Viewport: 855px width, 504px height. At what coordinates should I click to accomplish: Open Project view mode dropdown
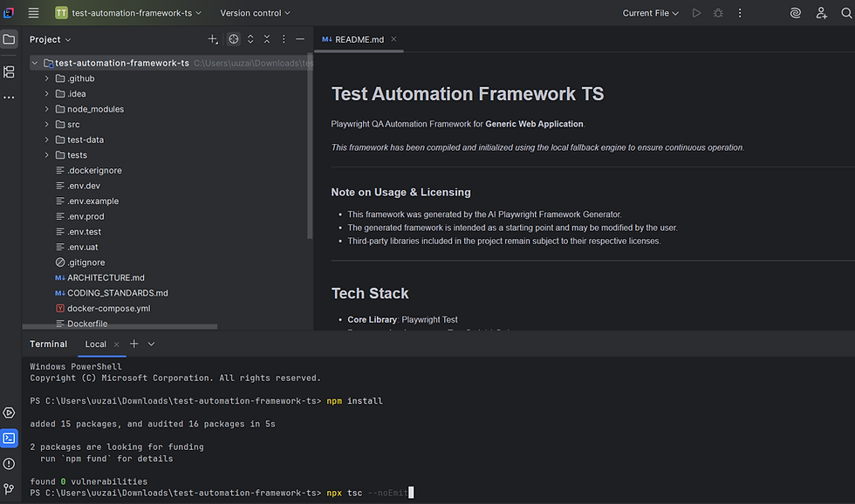click(x=51, y=39)
